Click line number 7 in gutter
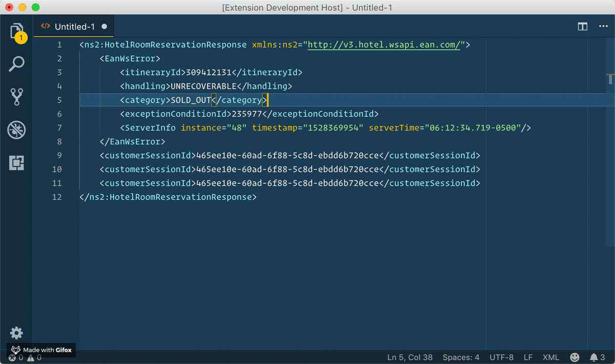615x364 pixels. pyautogui.click(x=59, y=128)
